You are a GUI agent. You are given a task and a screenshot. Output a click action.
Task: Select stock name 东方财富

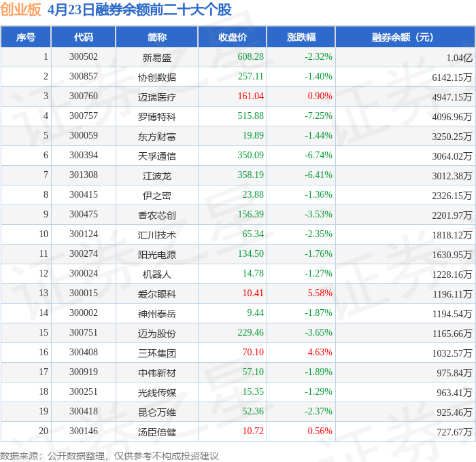click(x=157, y=136)
